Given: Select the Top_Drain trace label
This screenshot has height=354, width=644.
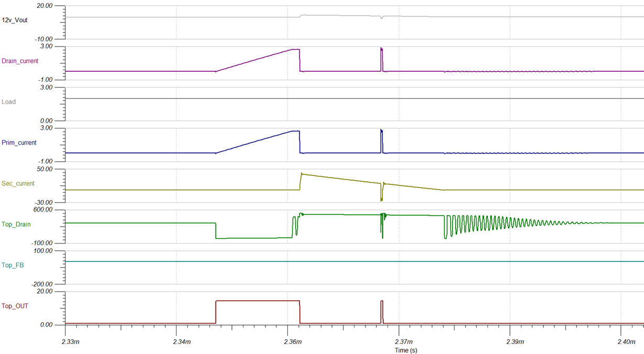Looking at the screenshot, I should pos(16,224).
